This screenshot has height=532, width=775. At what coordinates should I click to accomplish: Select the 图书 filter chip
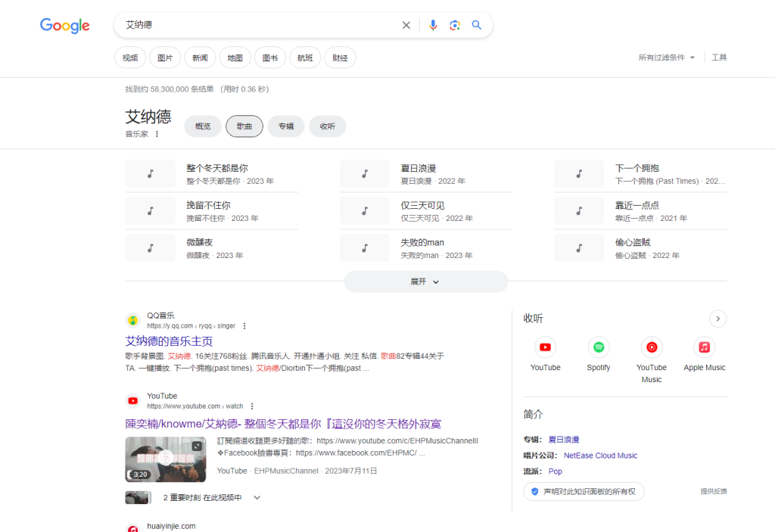click(x=270, y=58)
